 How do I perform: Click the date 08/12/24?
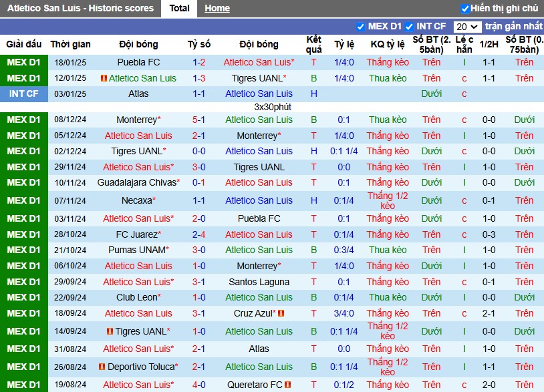70,120
